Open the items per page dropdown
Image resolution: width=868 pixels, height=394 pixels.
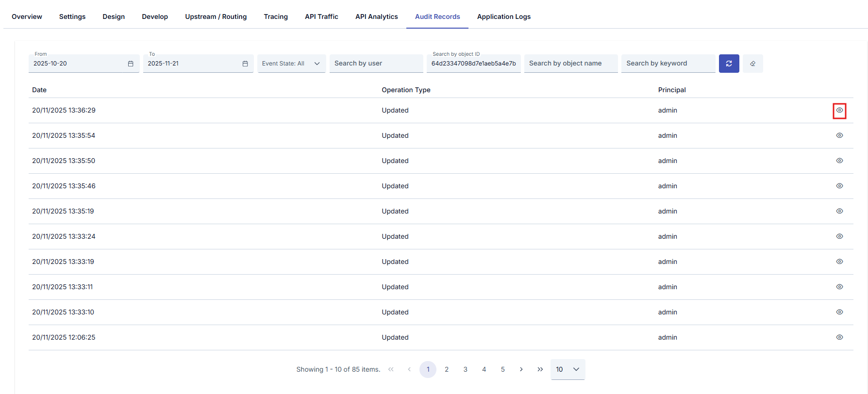pos(568,369)
